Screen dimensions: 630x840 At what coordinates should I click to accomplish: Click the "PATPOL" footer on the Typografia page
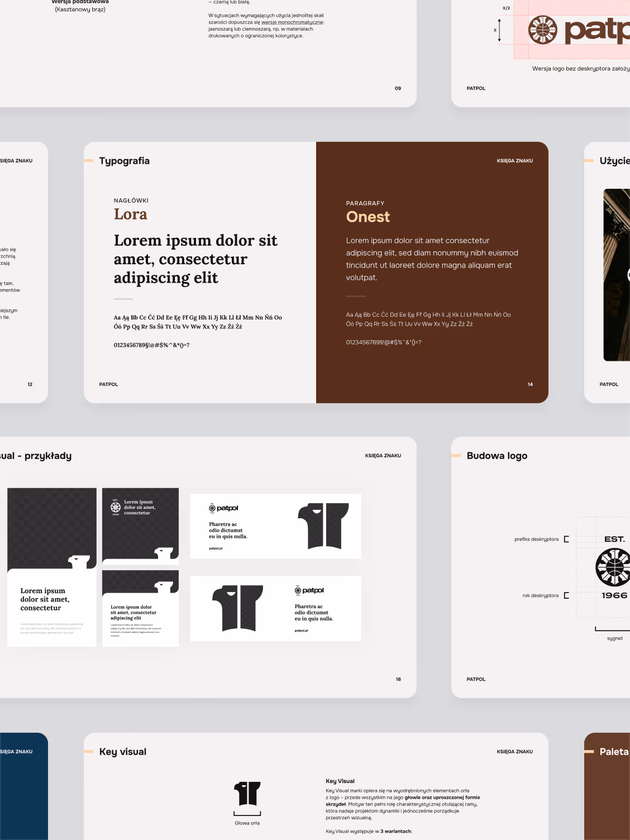(x=108, y=384)
